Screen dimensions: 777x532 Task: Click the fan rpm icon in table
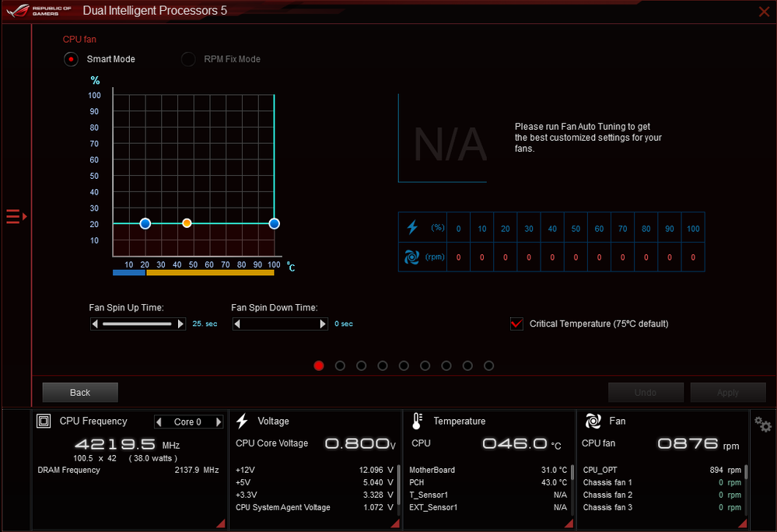point(411,257)
